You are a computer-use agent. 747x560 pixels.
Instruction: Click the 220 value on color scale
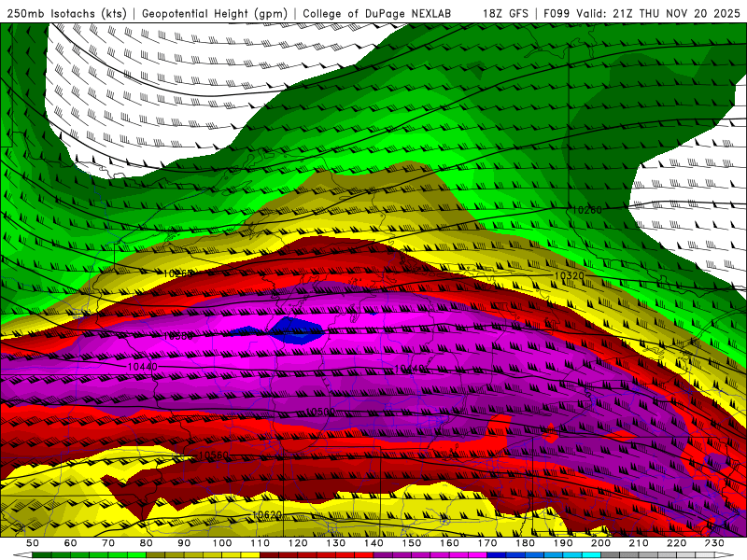click(x=677, y=543)
